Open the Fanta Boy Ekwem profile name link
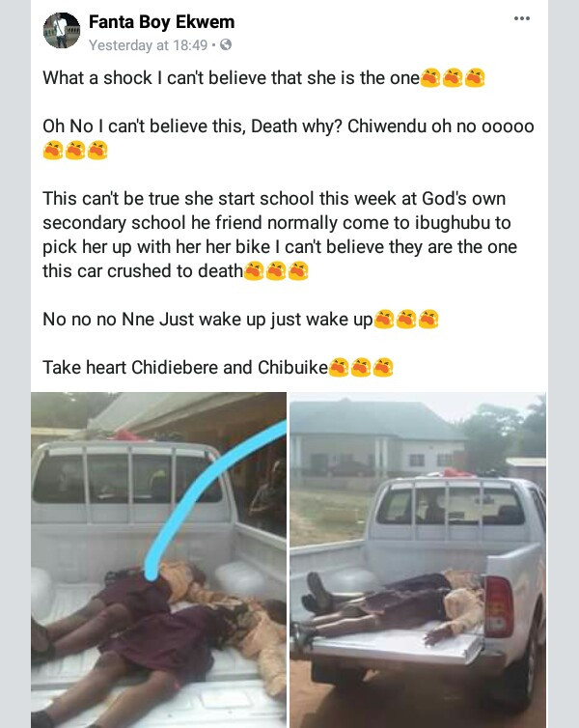 click(x=161, y=22)
